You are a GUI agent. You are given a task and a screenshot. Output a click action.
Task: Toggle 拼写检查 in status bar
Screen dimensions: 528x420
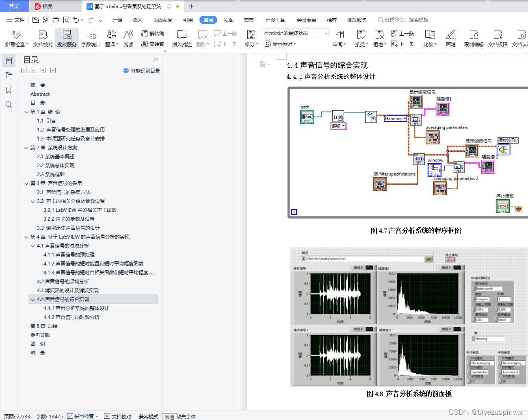81,416
